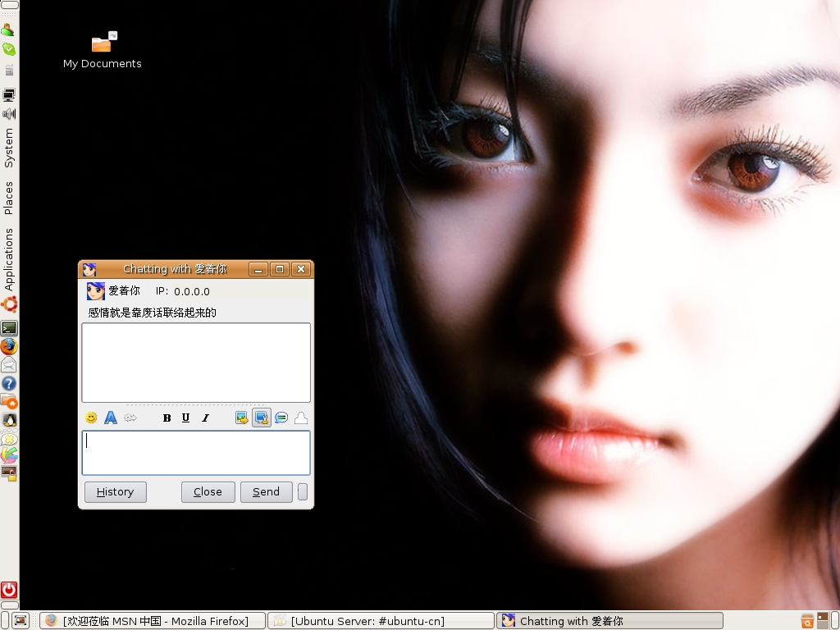The width and height of the screenshot is (840, 630).
Task: Launch the colorful feather application icon
Action: pos(9,455)
